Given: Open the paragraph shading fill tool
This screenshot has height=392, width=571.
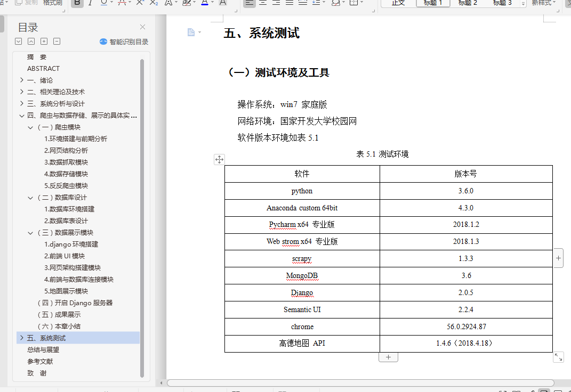Looking at the screenshot, I should pyautogui.click(x=336, y=3).
